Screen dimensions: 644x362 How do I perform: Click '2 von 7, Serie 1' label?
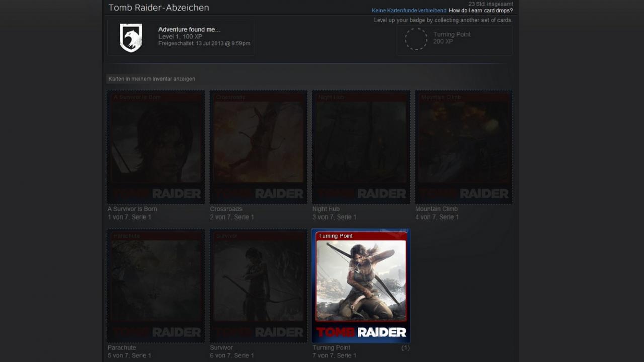[x=232, y=217]
